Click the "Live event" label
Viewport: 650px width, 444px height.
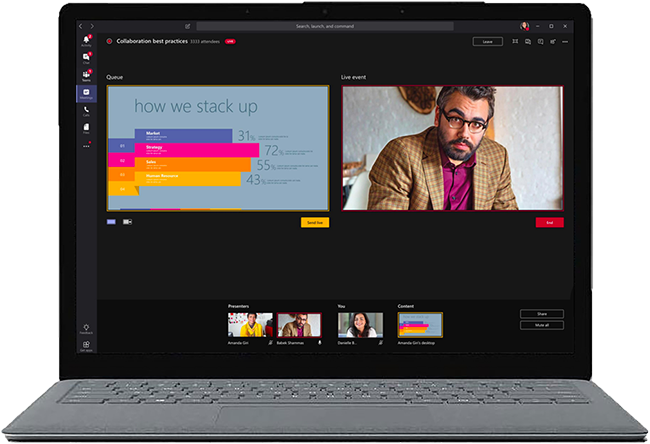[354, 77]
